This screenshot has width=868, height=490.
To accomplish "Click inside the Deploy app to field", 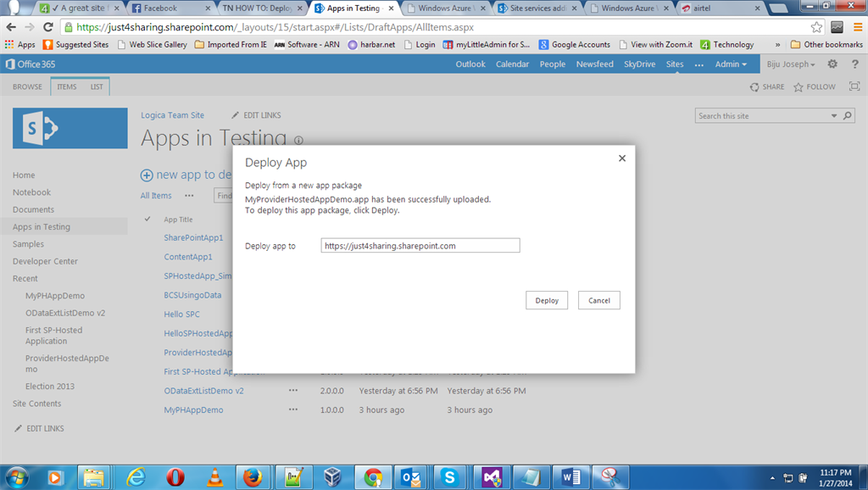I will (x=420, y=245).
